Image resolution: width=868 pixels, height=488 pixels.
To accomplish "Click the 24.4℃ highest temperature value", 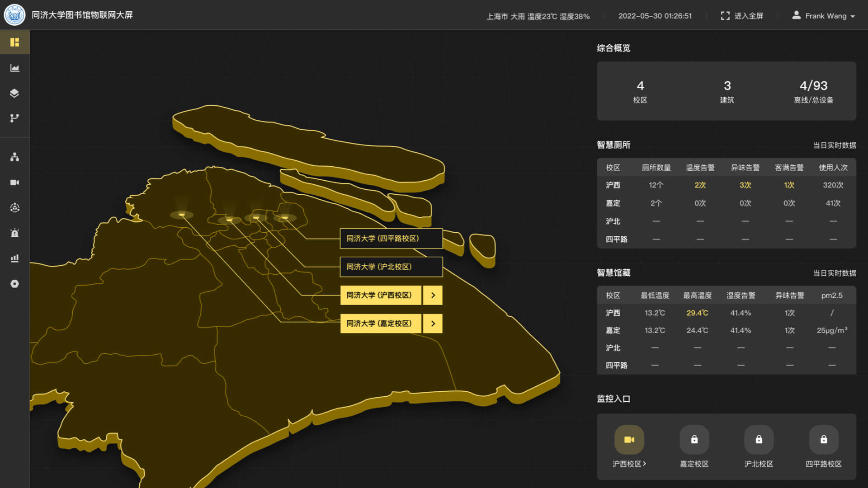I will 698,331.
